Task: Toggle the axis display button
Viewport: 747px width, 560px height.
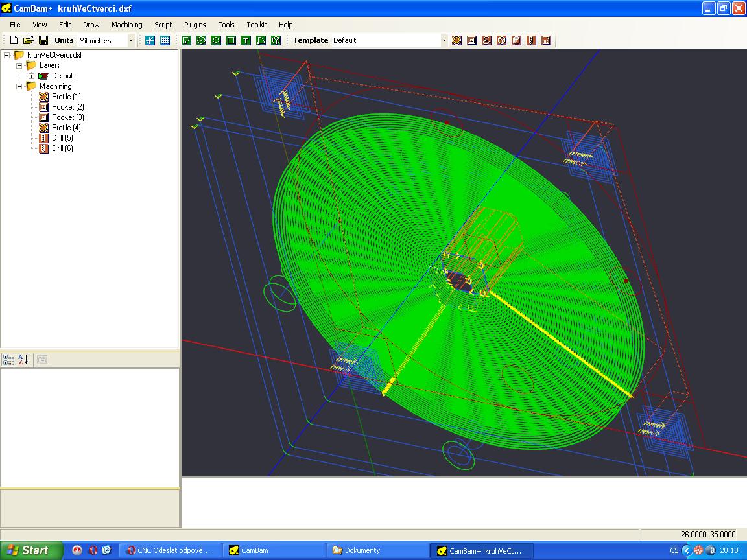Action: [x=150, y=40]
